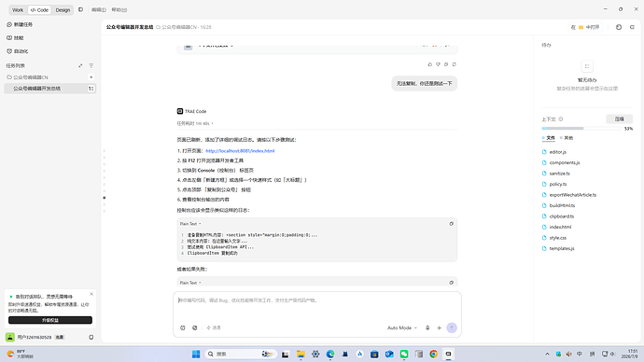This screenshot has height=362, width=644.
Task: Copy the second Plain Text code block
Action: click(x=451, y=283)
